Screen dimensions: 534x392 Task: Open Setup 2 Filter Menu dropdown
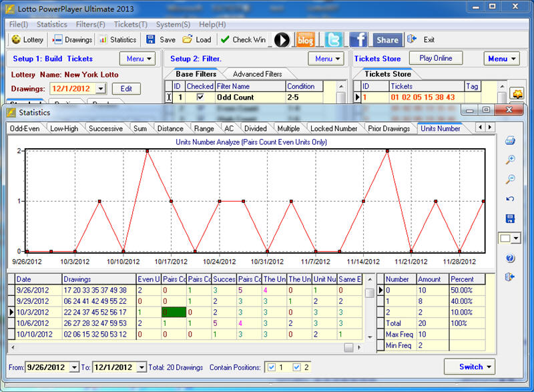(x=326, y=59)
